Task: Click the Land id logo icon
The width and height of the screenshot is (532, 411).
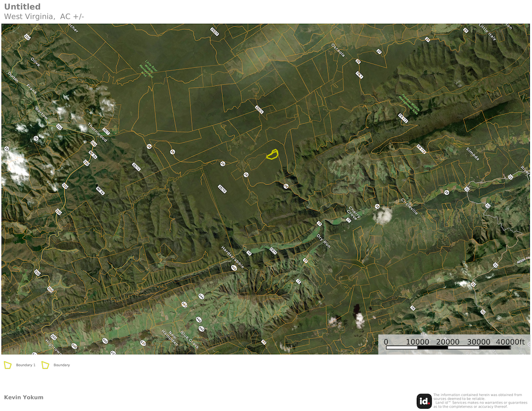Action: coord(424,400)
